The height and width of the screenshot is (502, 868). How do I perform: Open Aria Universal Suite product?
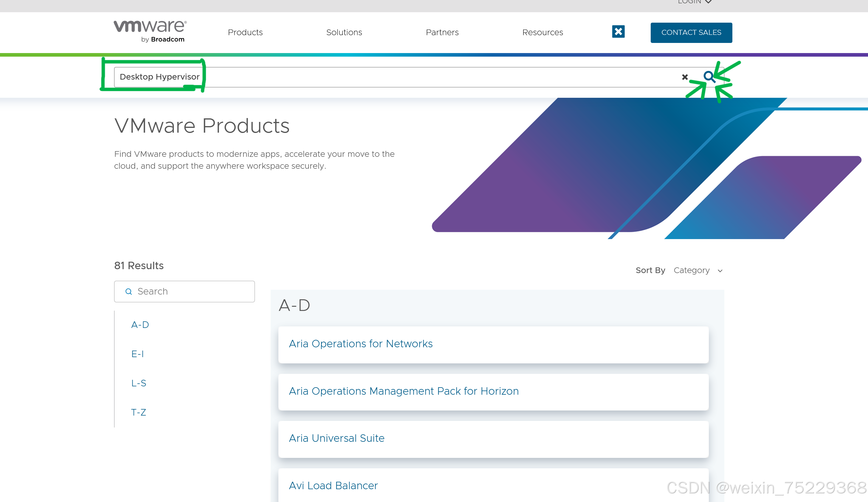pyautogui.click(x=337, y=438)
